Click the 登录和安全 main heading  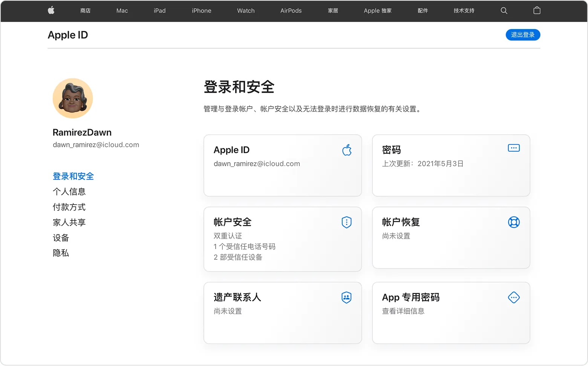pyautogui.click(x=239, y=87)
